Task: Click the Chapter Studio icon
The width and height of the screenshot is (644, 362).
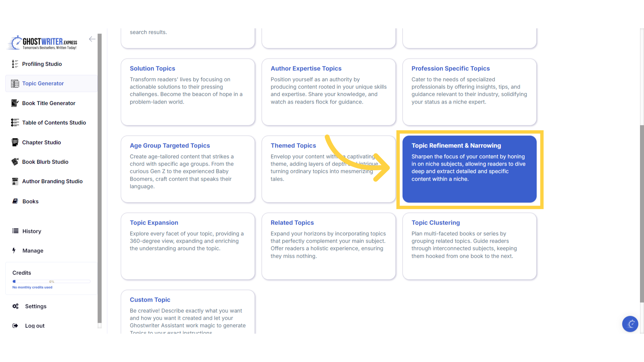Action: tap(15, 142)
